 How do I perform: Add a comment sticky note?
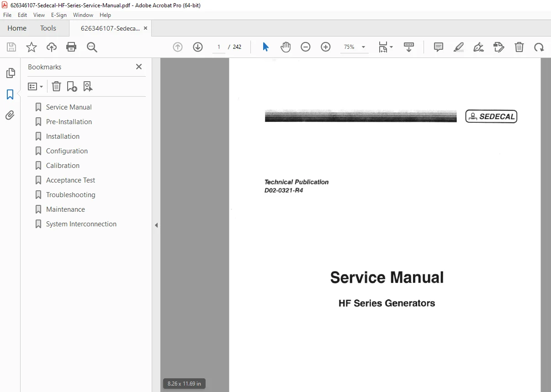pos(439,47)
